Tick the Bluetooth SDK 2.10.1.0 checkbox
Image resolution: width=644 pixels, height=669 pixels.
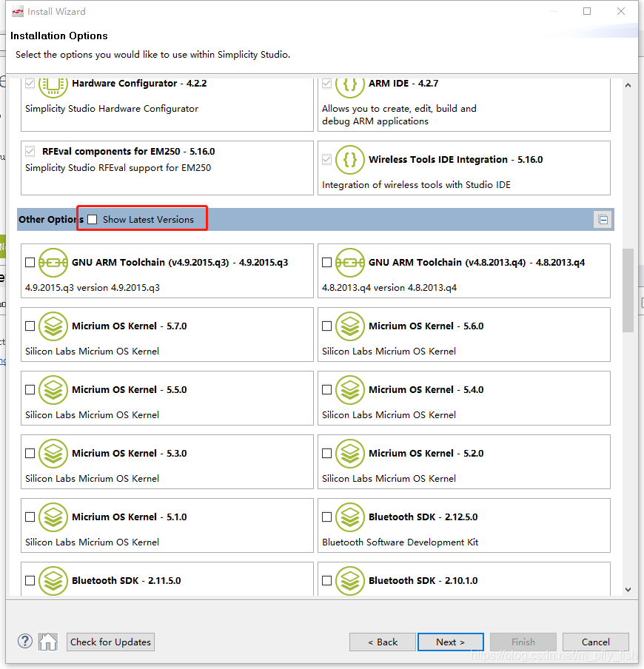click(x=327, y=581)
